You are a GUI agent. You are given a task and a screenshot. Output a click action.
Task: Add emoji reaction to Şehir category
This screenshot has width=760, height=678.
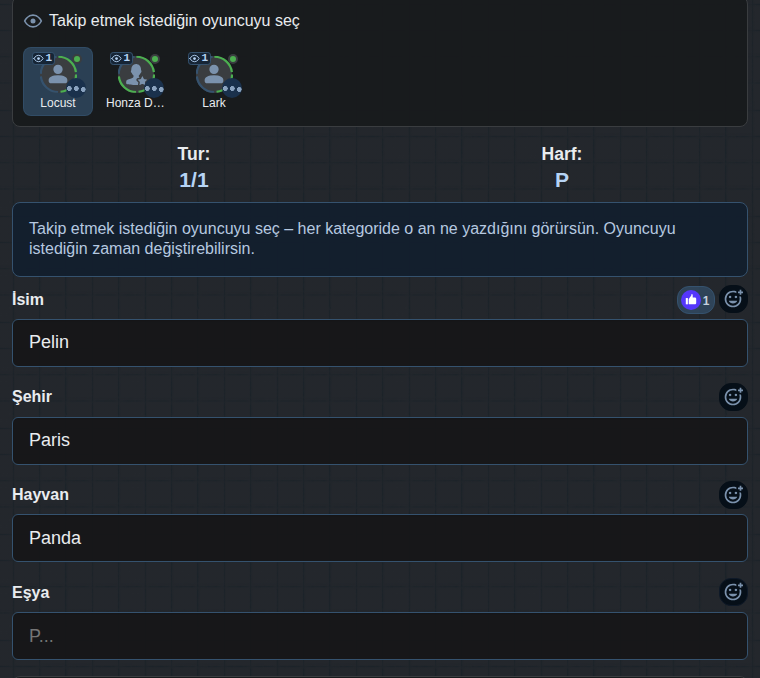(733, 397)
